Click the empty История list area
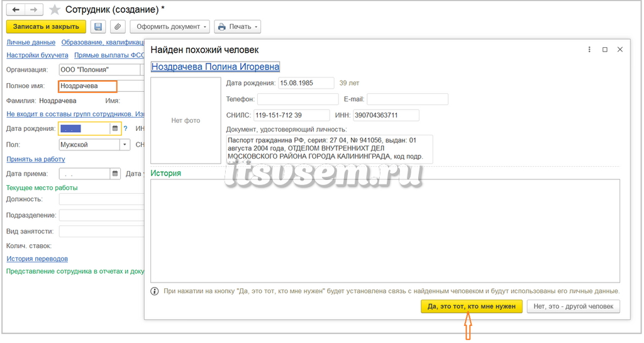The height and width of the screenshot is (343, 644). pyautogui.click(x=385, y=231)
